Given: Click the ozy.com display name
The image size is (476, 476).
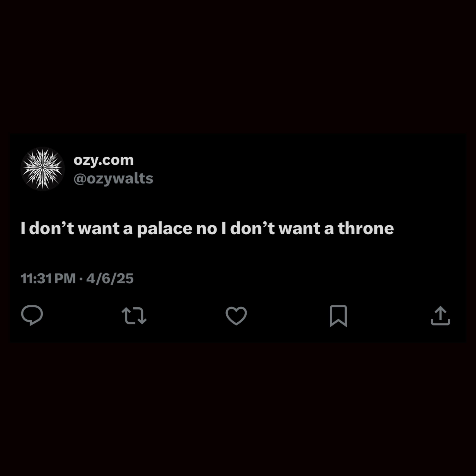Looking at the screenshot, I should tap(103, 160).
